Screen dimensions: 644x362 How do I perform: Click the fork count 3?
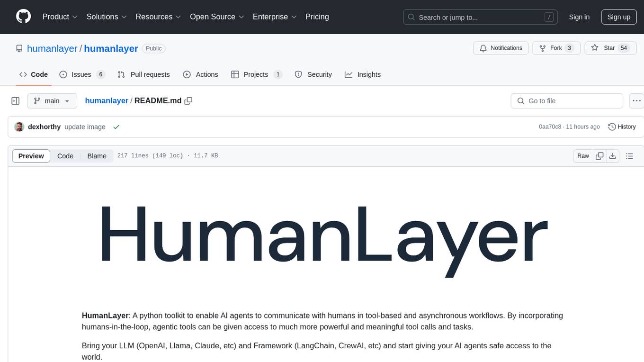coord(569,48)
